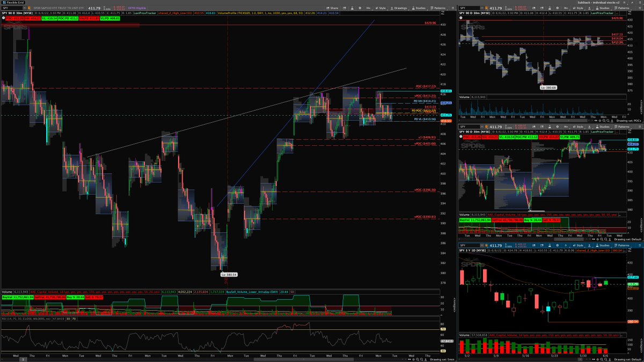This screenshot has width=644, height=362.
Task: Click orange symbol link icon in top-right chart
Action: [x=486, y=8]
